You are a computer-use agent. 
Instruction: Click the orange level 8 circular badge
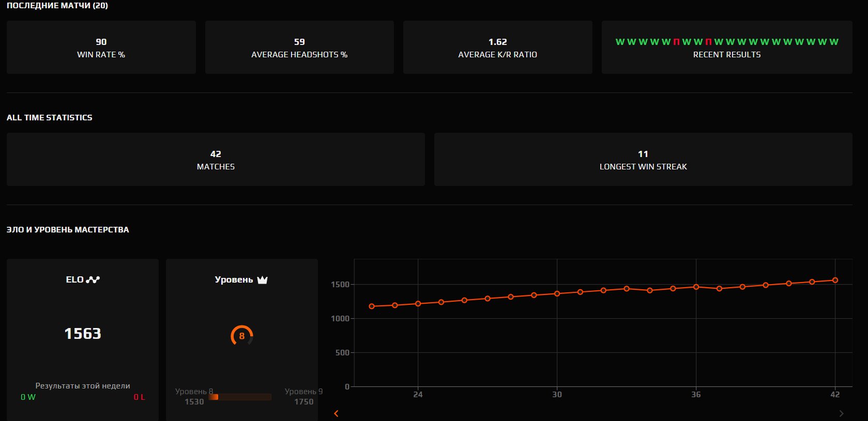click(x=241, y=336)
